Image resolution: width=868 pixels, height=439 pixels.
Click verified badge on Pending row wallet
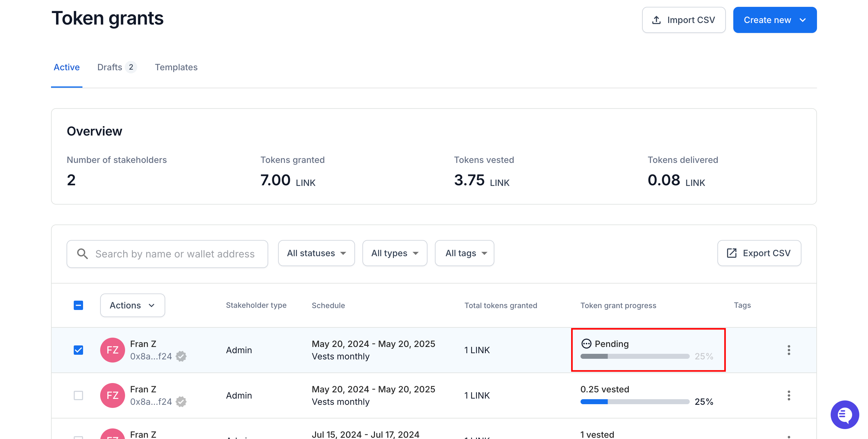click(x=181, y=356)
